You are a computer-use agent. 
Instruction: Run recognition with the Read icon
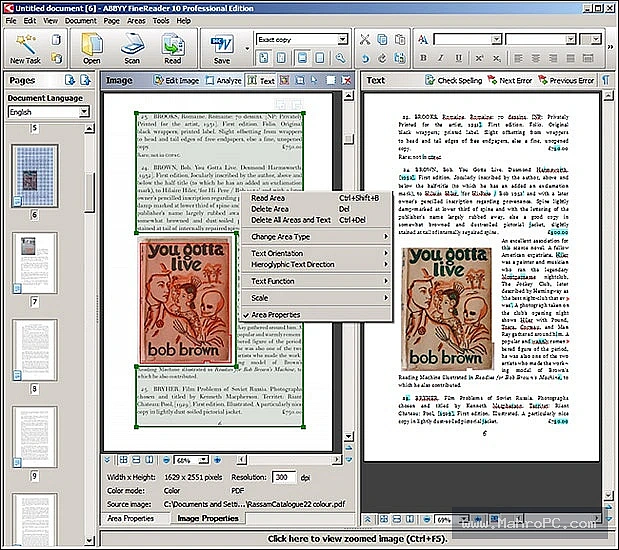[173, 49]
